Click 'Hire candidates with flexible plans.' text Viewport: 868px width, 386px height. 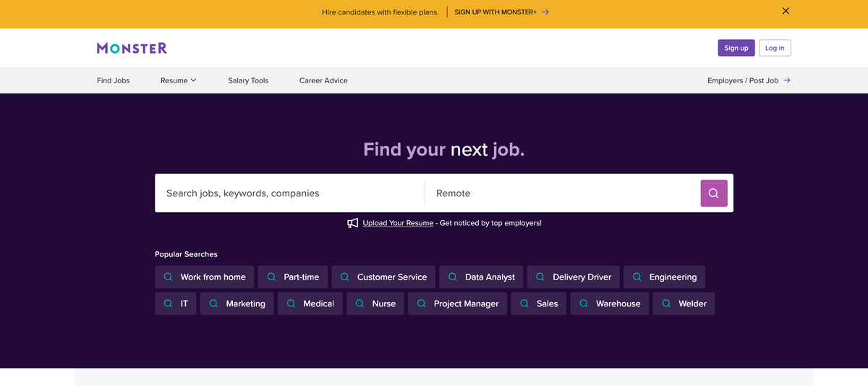[x=380, y=12]
